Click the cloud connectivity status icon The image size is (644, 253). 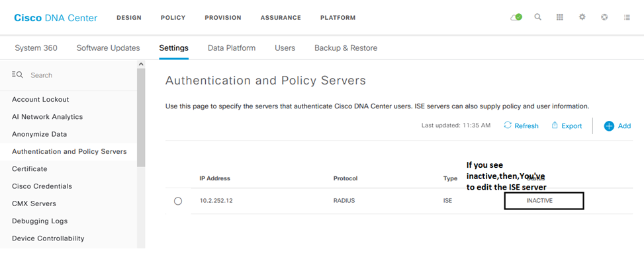(x=516, y=17)
